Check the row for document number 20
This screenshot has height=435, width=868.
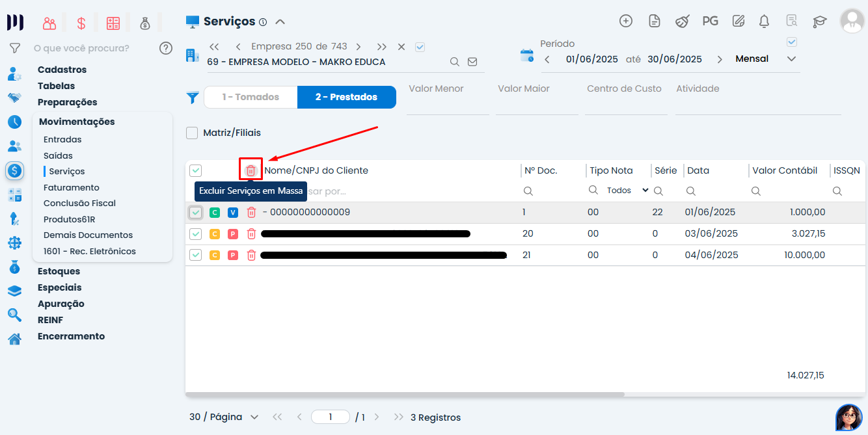[195, 233]
